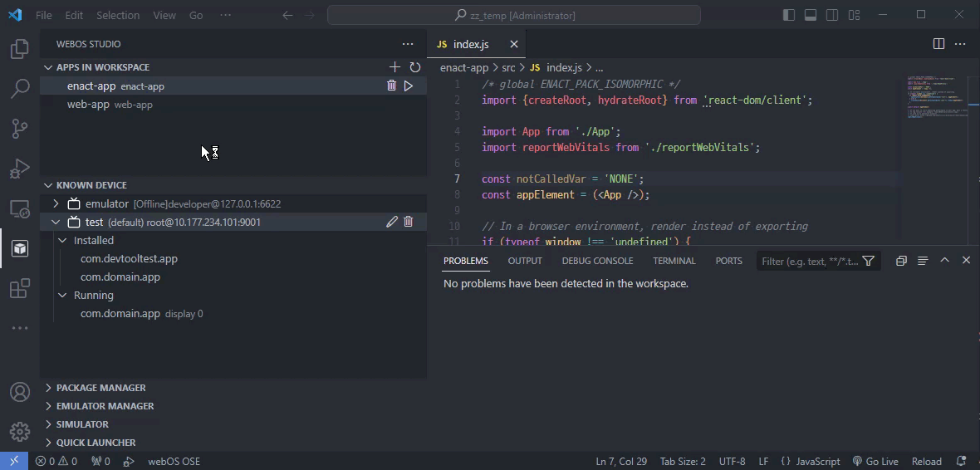The height and width of the screenshot is (470, 980).
Task: Open editor more actions menu
Action: coord(959,44)
